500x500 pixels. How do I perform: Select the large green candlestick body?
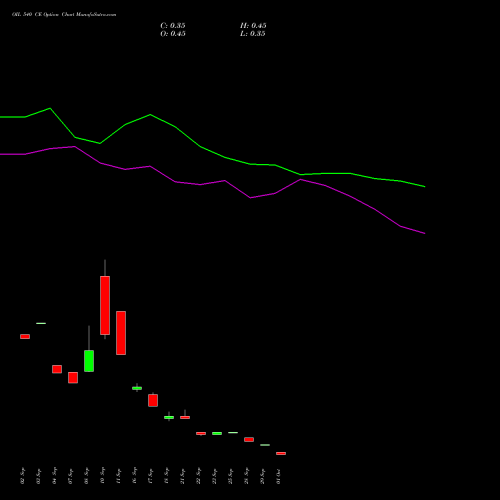89,361
